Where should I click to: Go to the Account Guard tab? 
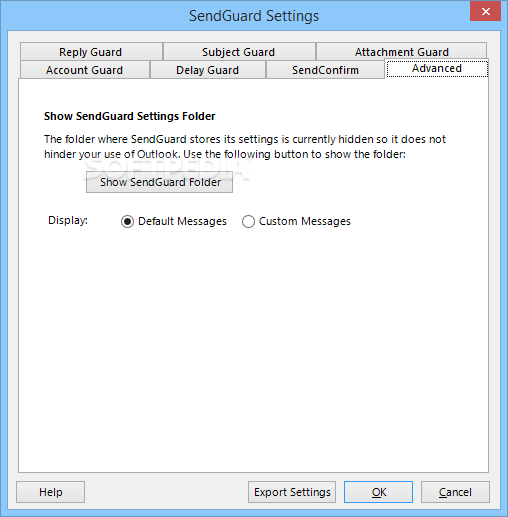point(84,70)
